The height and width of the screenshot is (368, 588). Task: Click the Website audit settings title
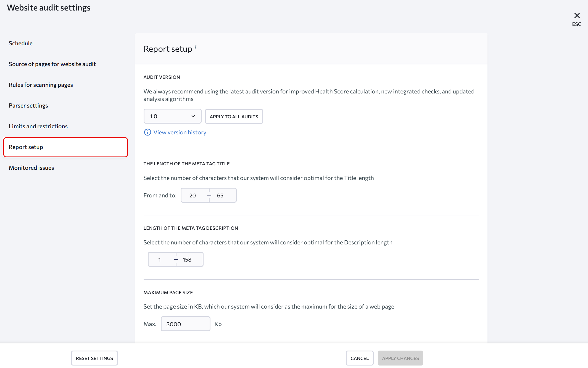pyautogui.click(x=49, y=8)
